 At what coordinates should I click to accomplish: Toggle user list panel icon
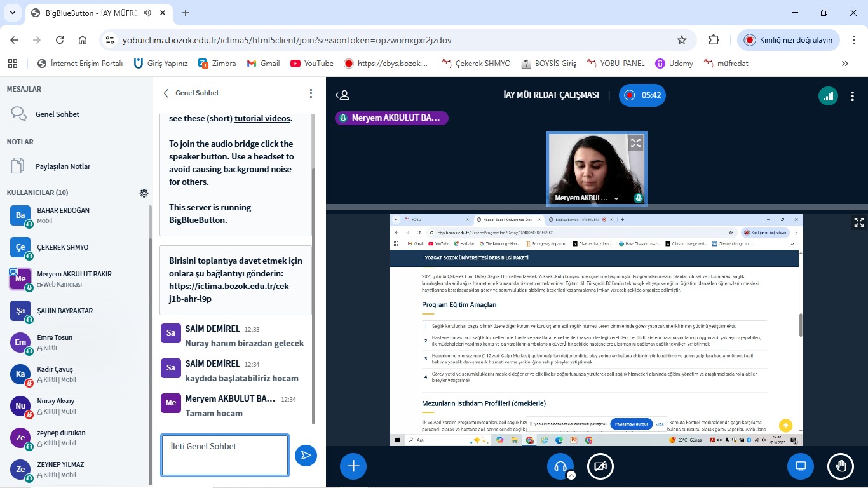click(343, 95)
